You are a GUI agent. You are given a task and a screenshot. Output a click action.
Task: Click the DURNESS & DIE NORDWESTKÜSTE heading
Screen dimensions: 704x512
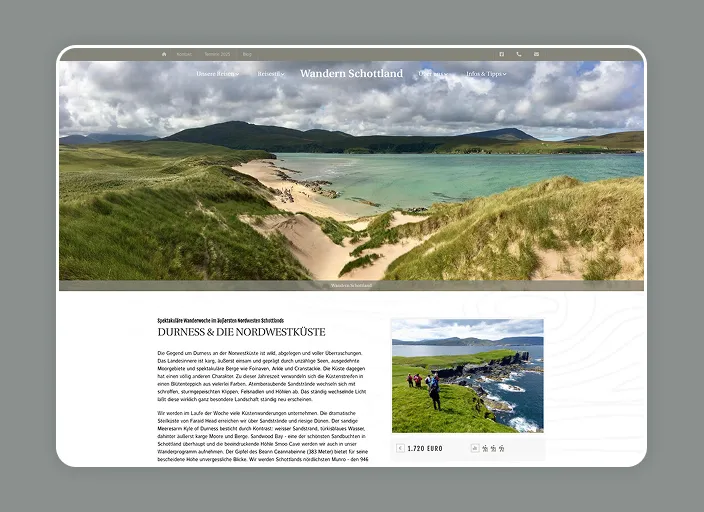(x=242, y=332)
